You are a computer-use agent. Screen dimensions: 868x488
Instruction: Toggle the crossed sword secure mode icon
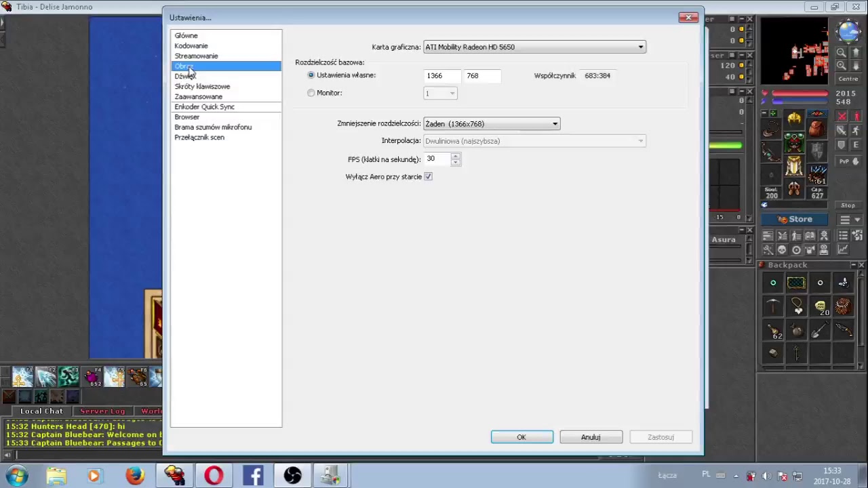pyautogui.click(x=842, y=117)
